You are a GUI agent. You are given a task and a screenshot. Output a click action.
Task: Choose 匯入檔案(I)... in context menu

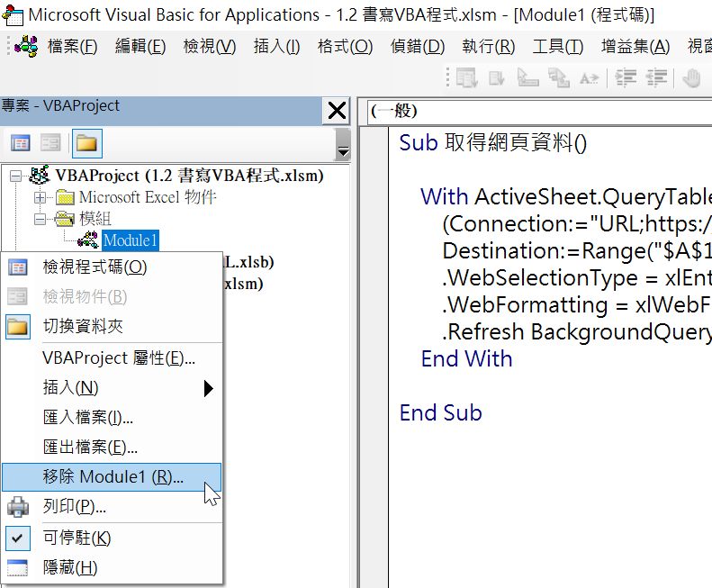coord(113,417)
